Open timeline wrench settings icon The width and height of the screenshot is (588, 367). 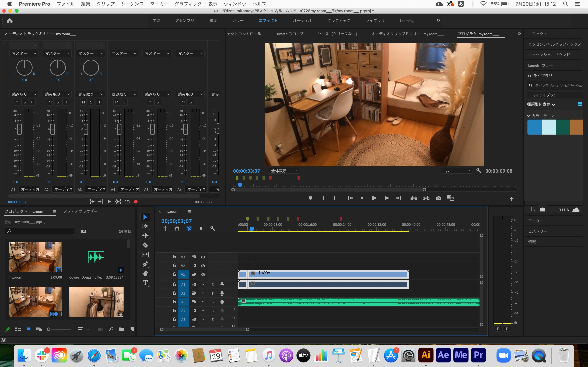213,229
